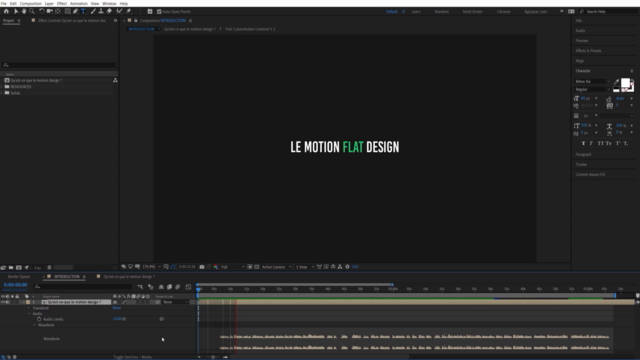Collapse the Audio property group

(29, 313)
